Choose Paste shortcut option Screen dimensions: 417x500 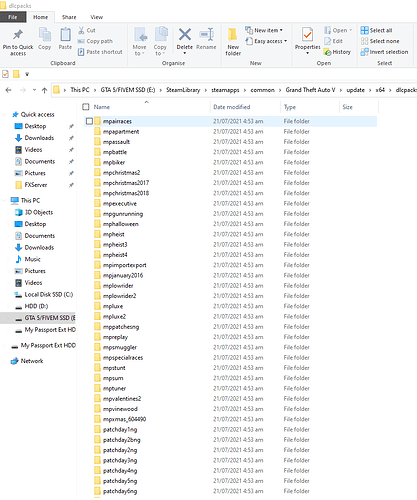pos(100,52)
